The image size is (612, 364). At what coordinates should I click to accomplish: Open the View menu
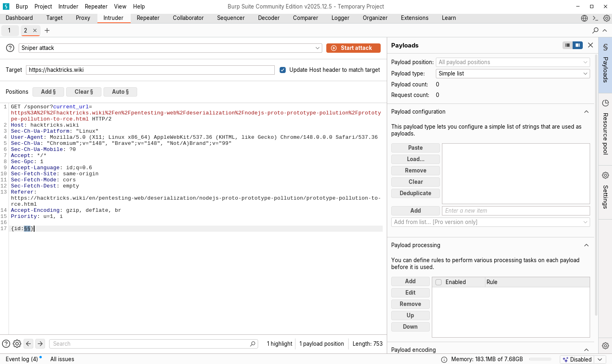(x=120, y=6)
